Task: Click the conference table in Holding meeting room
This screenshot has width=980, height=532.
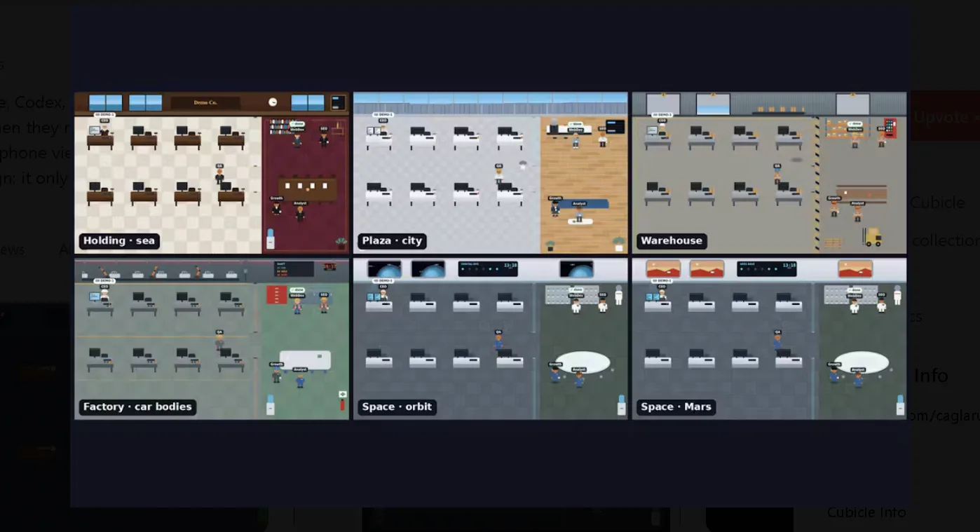Action: point(308,189)
